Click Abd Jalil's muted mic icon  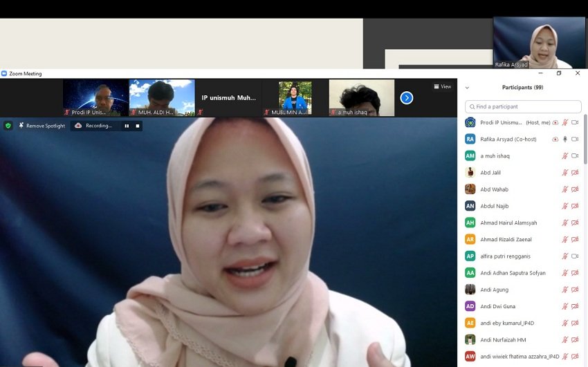click(x=565, y=173)
